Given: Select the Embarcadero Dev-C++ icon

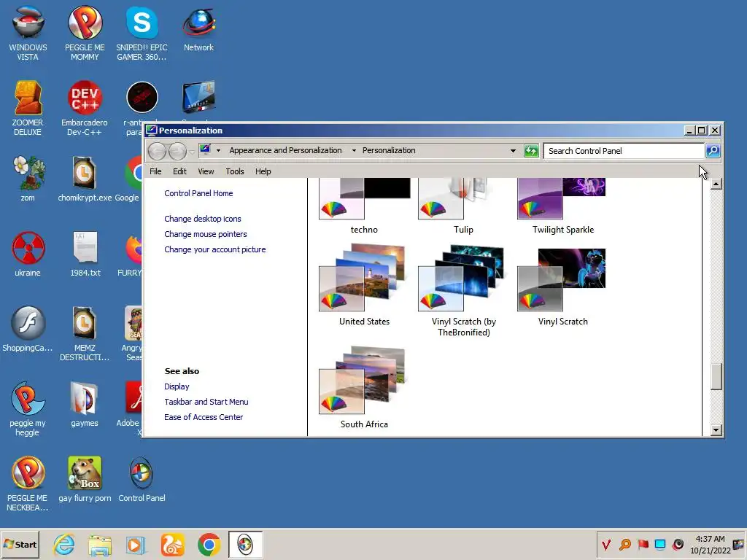Looking at the screenshot, I should coord(85,109).
